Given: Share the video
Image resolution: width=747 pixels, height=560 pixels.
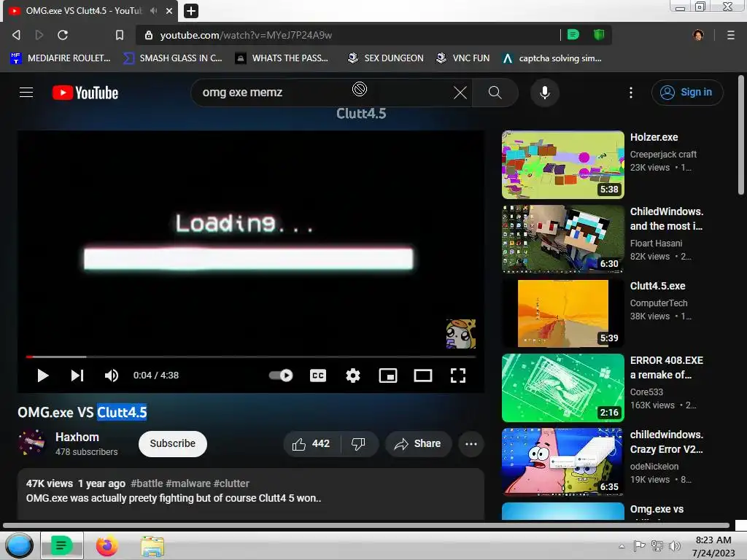Looking at the screenshot, I should [x=418, y=444].
